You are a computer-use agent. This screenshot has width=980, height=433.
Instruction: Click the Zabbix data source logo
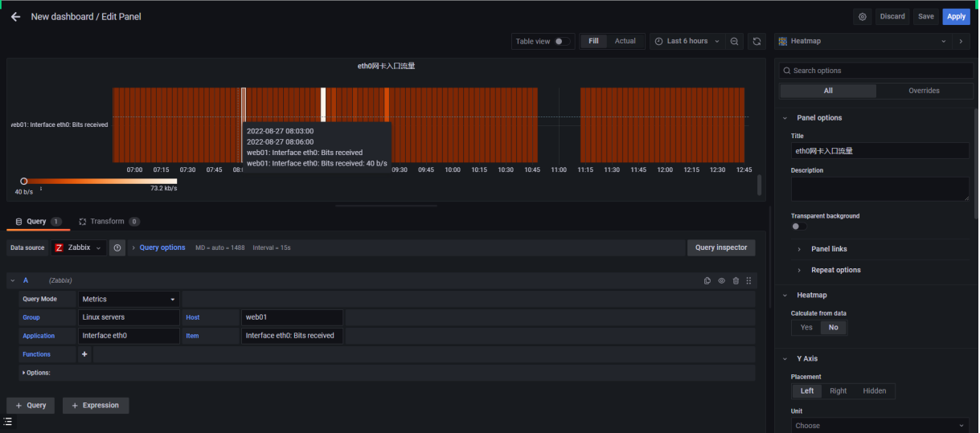pos(59,247)
